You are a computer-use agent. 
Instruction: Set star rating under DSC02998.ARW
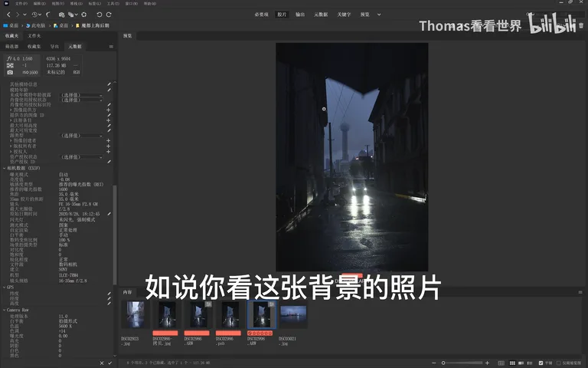tap(260, 333)
